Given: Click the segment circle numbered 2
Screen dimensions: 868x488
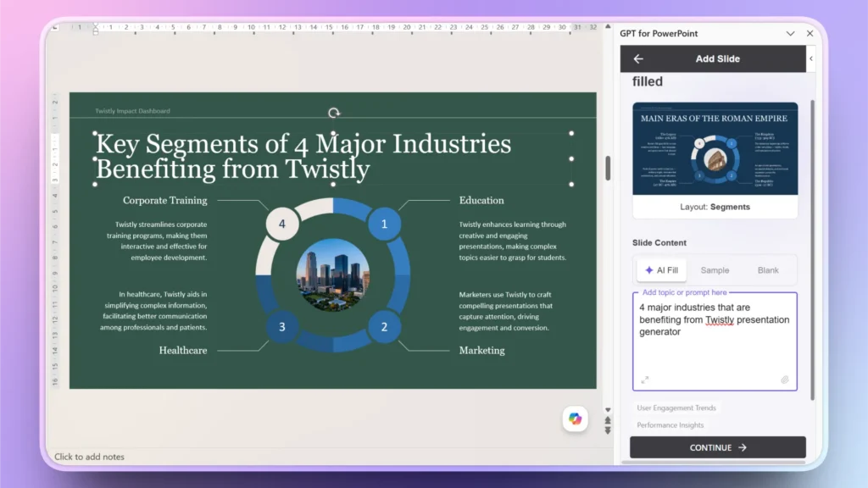Looking at the screenshot, I should 384,327.
